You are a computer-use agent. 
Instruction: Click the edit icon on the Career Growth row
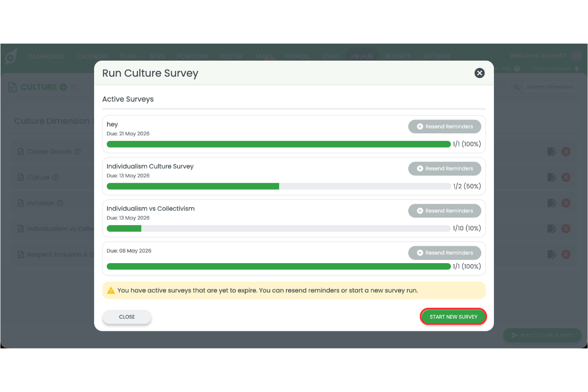tap(552, 151)
